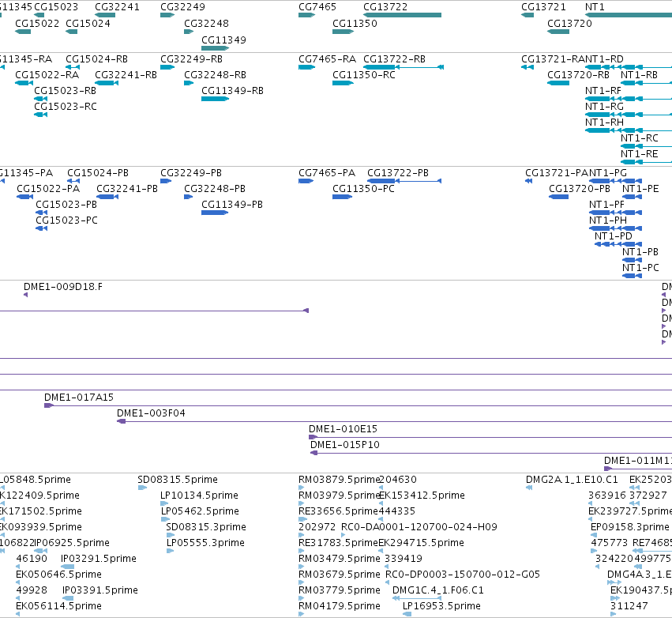Select EST EP09158.3prime
Viewport: 672px width, 618px height.
click(x=629, y=527)
